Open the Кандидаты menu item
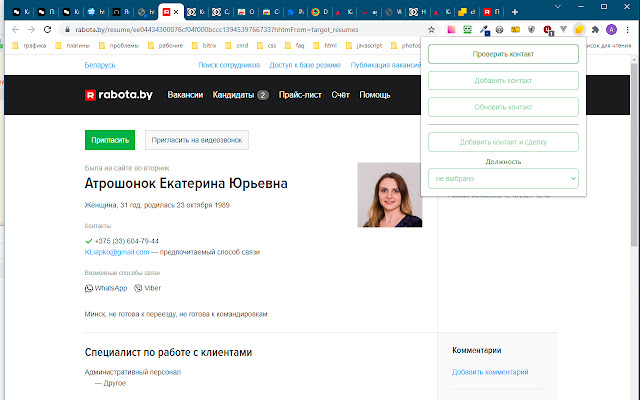 (241, 95)
